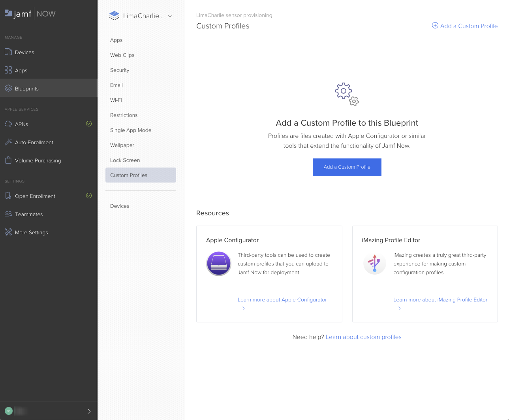Expand user account menu arrow at bottom
The width and height of the screenshot is (509, 420).
pyautogui.click(x=89, y=411)
